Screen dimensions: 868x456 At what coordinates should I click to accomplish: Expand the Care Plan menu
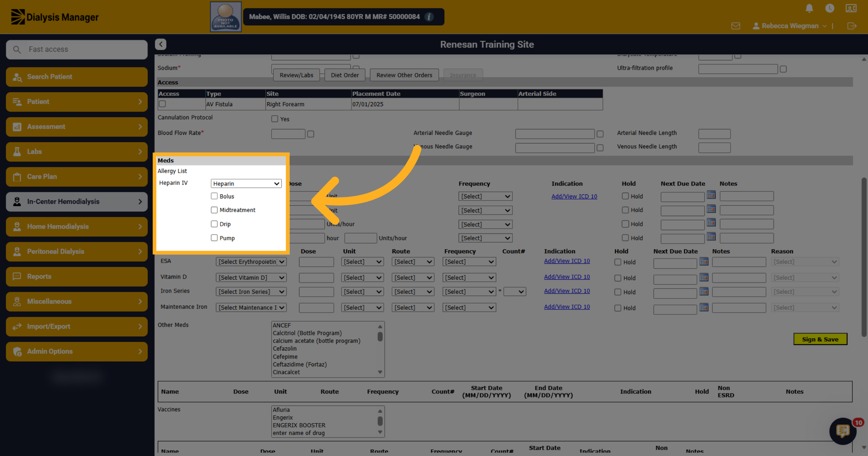77,177
